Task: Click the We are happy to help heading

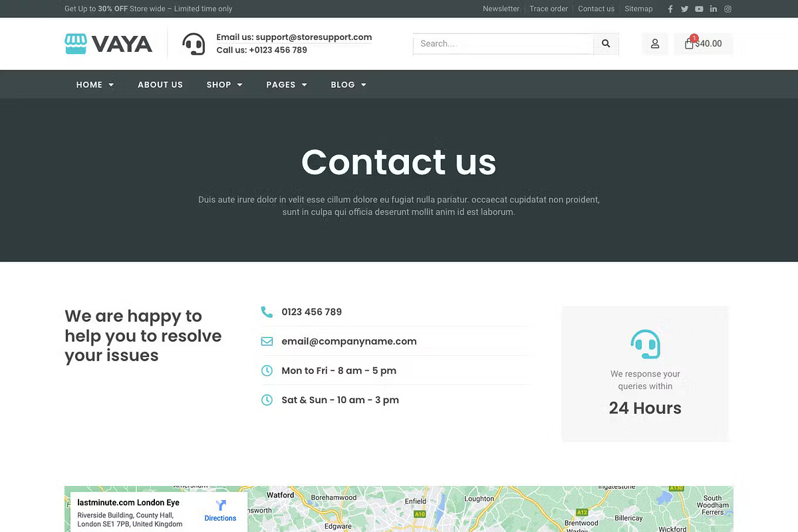Action: (143, 336)
